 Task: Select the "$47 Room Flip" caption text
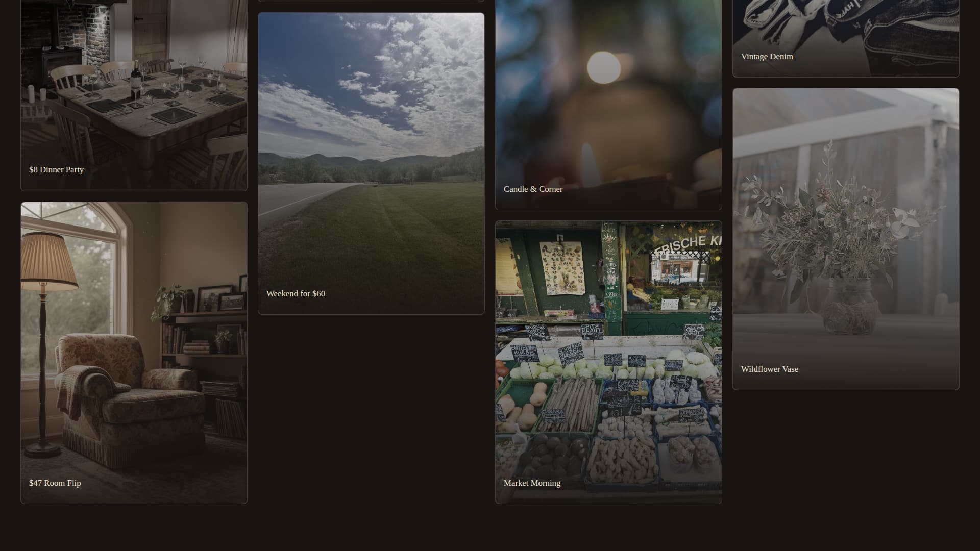[55, 483]
